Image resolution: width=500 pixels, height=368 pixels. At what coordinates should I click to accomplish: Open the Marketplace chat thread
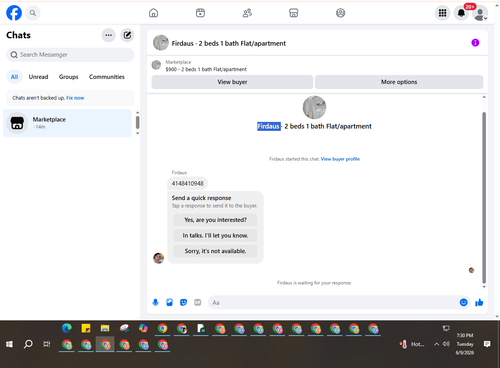coord(67,123)
